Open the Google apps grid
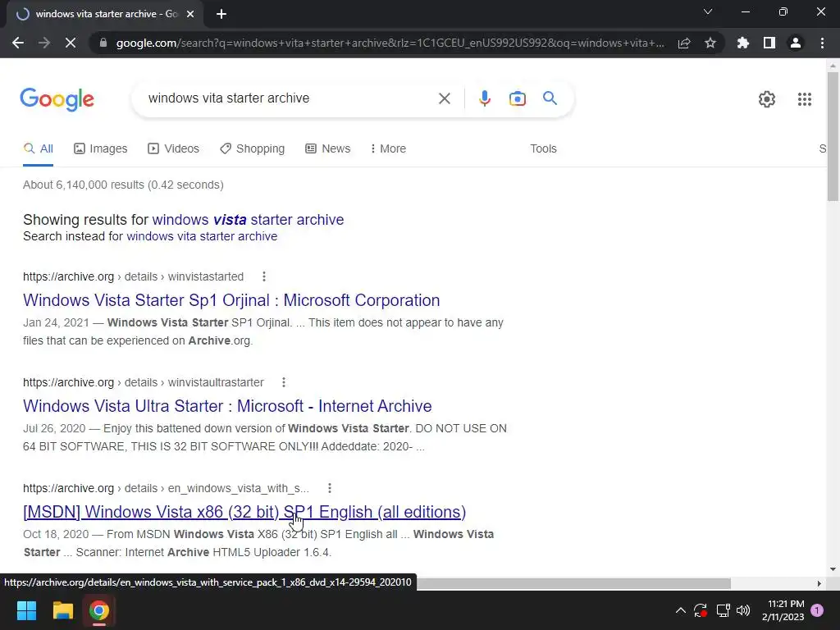Viewport: 840px width, 630px height. click(805, 99)
